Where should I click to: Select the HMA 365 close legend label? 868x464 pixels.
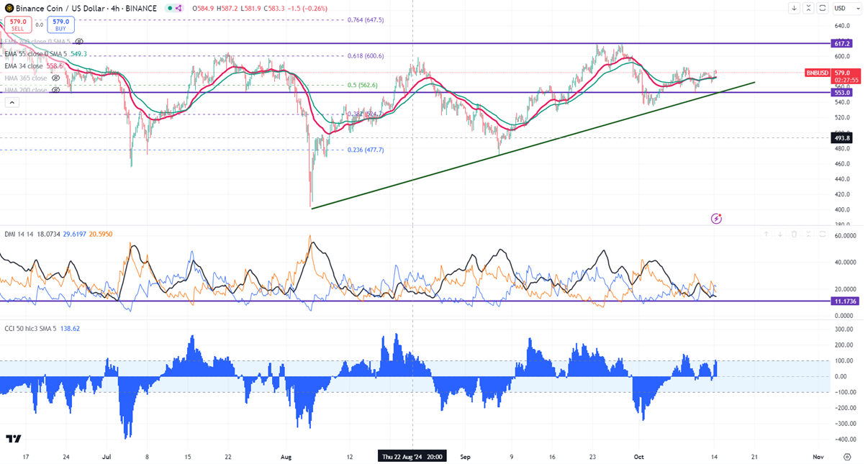[x=26, y=78]
